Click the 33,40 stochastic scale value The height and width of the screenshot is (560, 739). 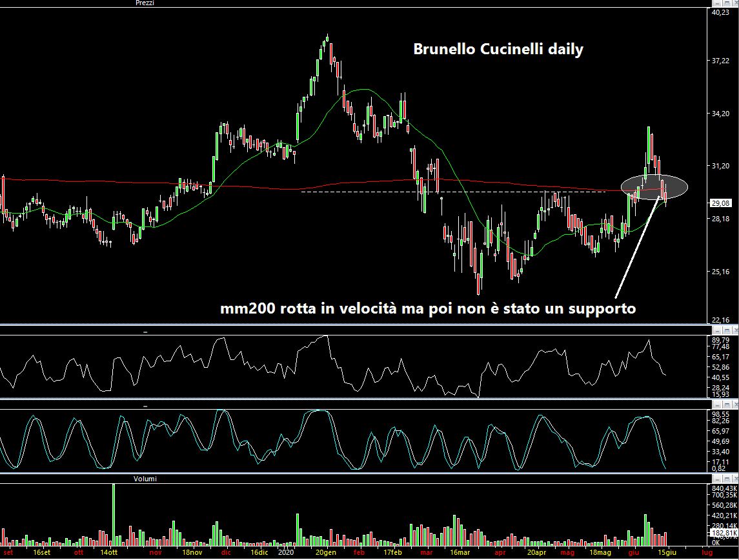point(721,452)
